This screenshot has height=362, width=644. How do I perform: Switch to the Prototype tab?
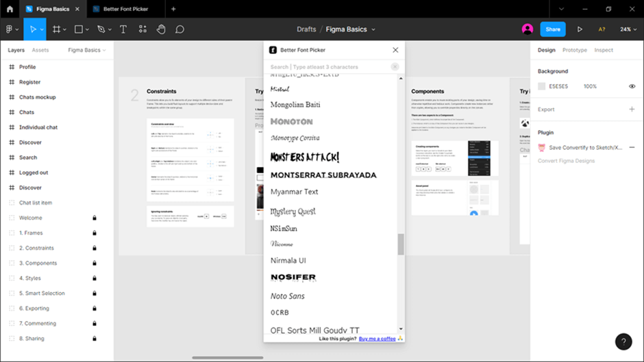(575, 50)
